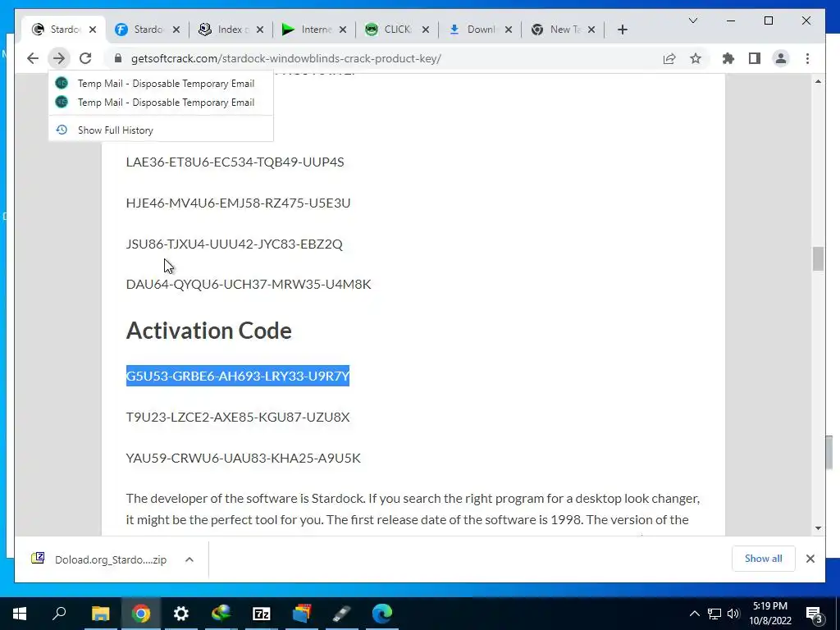Close the downloads bar
840x630 pixels.
(810, 559)
